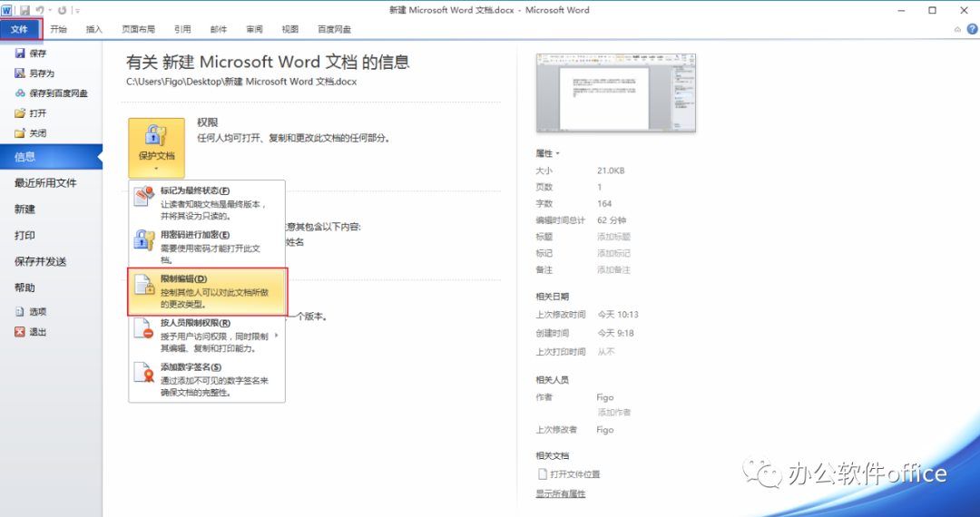
Task: Open the Customize Quick Access Toolbar arrow
Action: click(x=77, y=11)
